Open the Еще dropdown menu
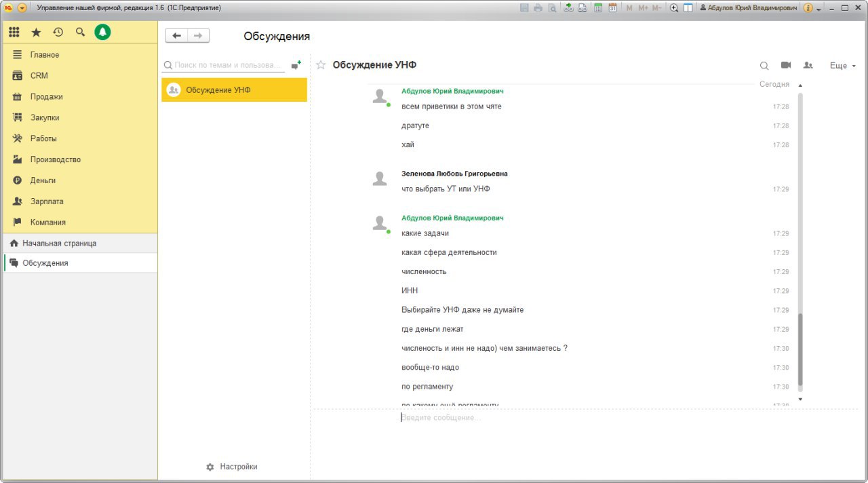The image size is (868, 483). click(843, 66)
